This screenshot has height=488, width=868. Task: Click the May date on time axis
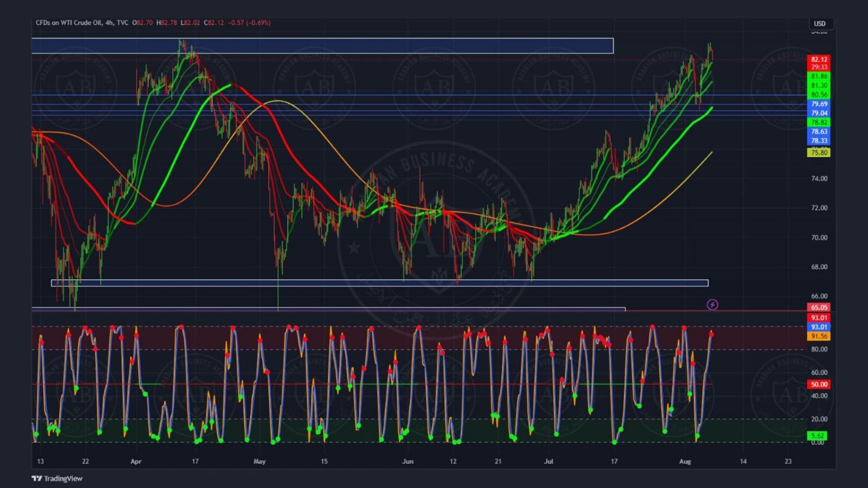pos(259,461)
